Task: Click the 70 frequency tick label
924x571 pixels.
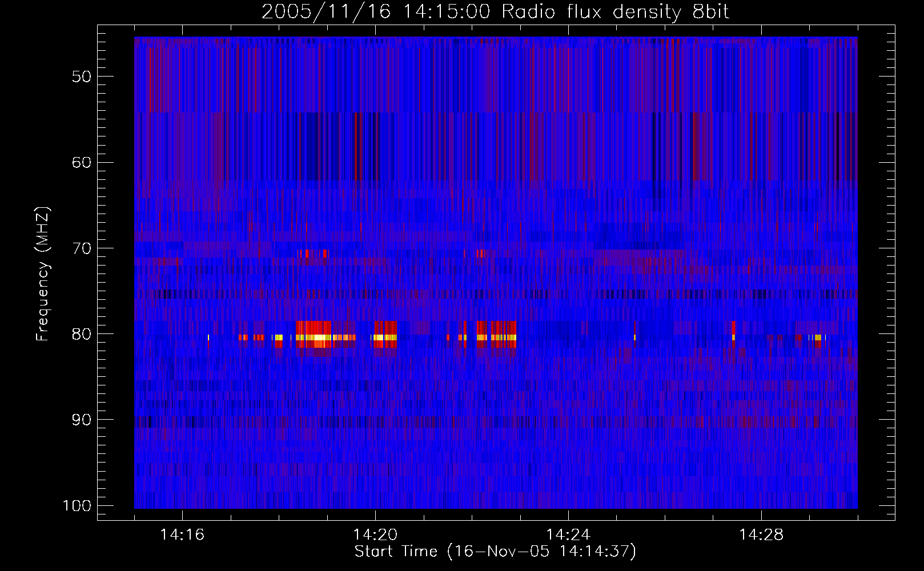Action: point(82,248)
